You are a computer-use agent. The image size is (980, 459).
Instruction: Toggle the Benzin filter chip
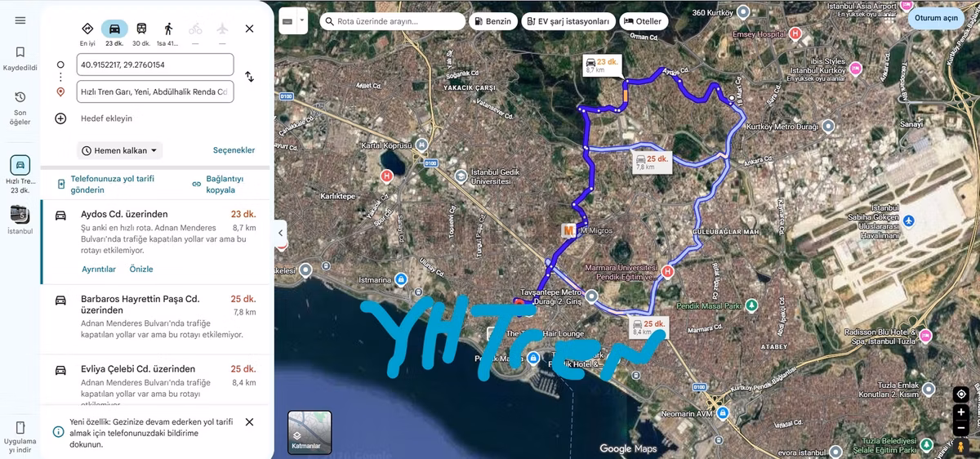click(x=493, y=21)
